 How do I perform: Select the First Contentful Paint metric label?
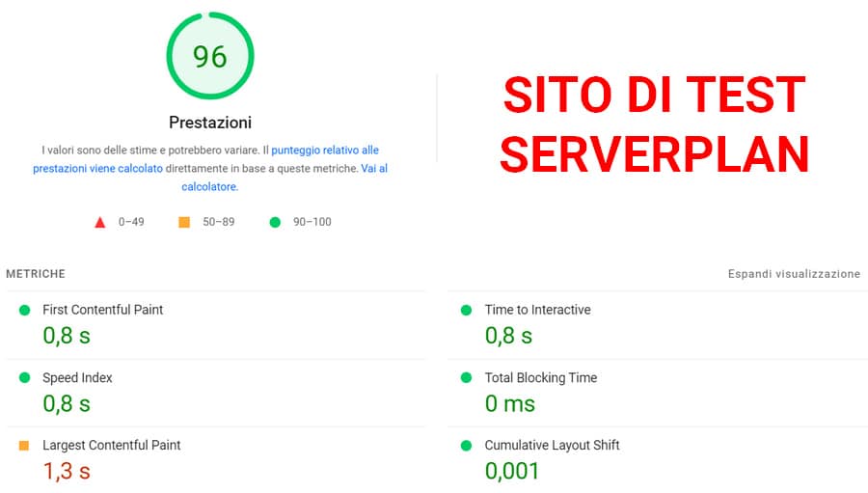click(102, 310)
